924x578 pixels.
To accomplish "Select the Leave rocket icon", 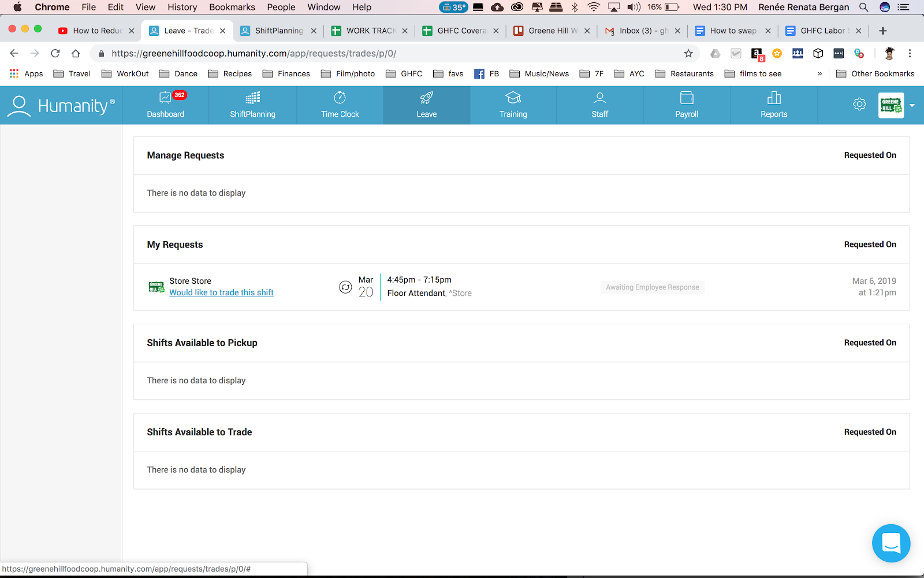I will click(x=426, y=98).
